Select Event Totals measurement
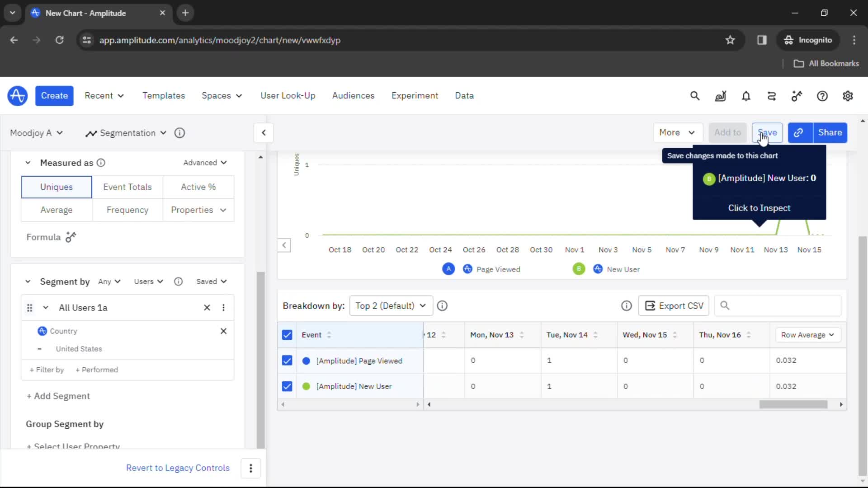The width and height of the screenshot is (868, 488). click(x=127, y=187)
